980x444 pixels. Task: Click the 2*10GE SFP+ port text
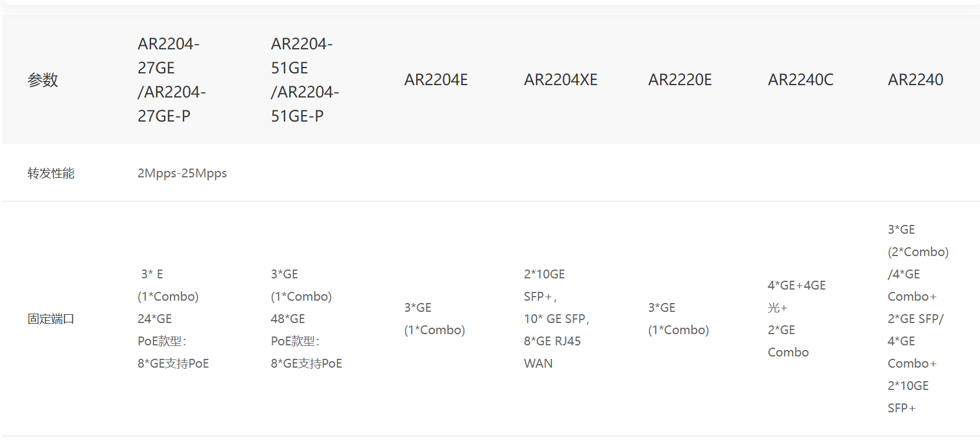[544, 285]
